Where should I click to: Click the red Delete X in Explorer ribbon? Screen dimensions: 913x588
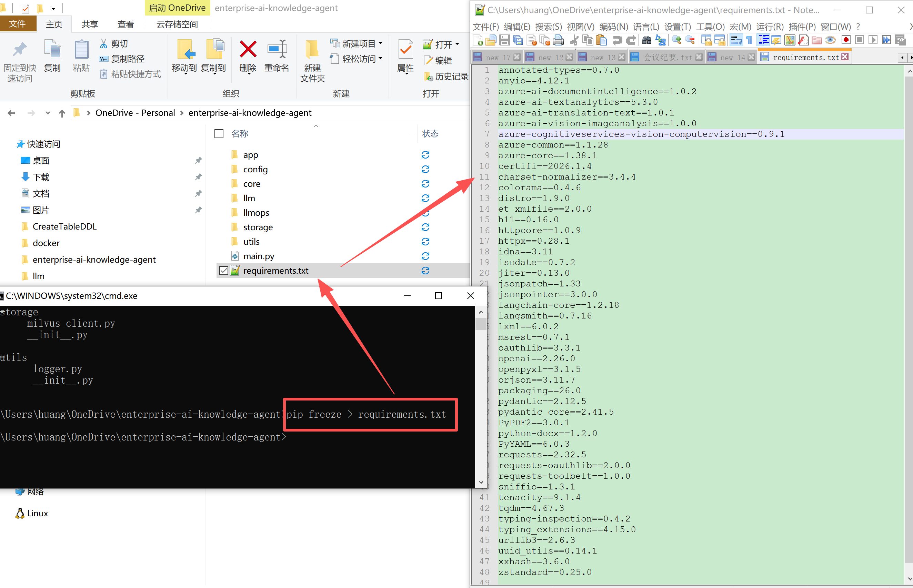248,50
